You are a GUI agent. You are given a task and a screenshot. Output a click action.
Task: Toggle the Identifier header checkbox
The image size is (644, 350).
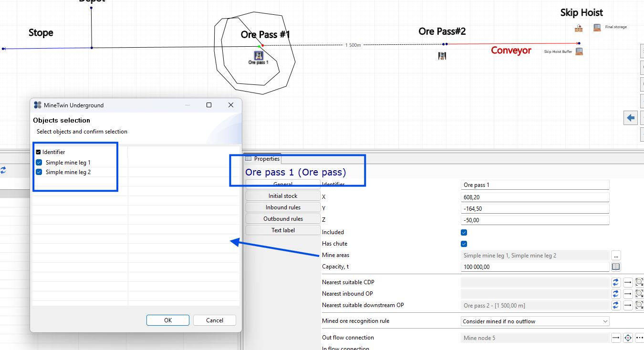38,152
